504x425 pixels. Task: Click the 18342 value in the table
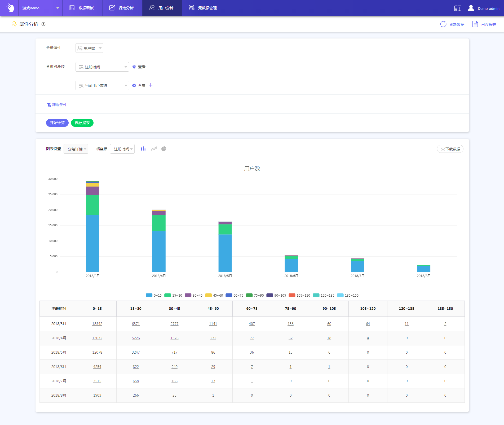point(97,324)
